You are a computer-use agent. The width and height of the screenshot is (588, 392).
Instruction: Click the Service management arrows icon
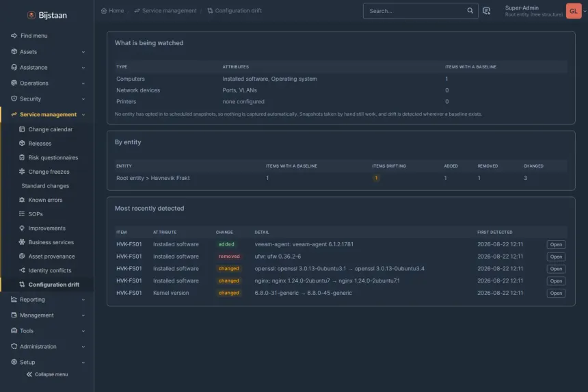14,114
